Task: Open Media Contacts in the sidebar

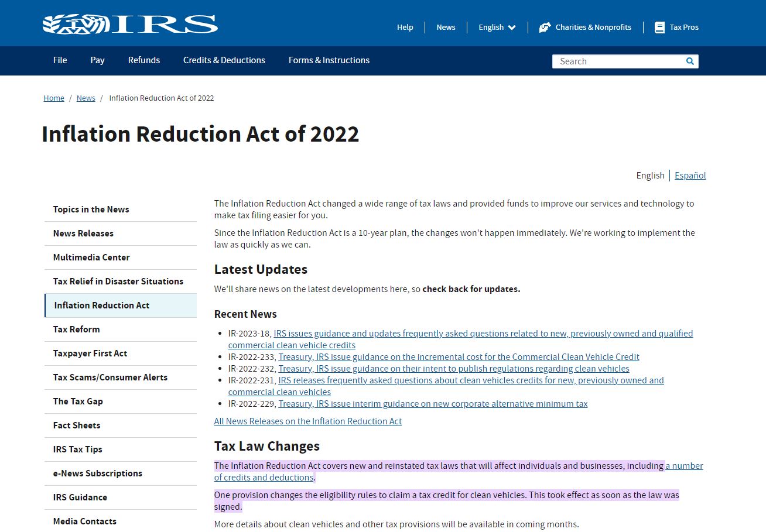Action: (x=121, y=521)
